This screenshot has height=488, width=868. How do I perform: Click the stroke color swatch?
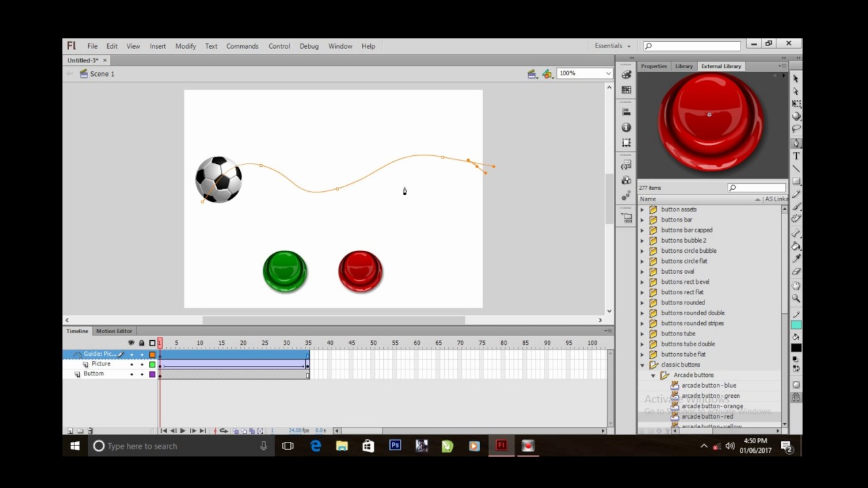[796, 325]
